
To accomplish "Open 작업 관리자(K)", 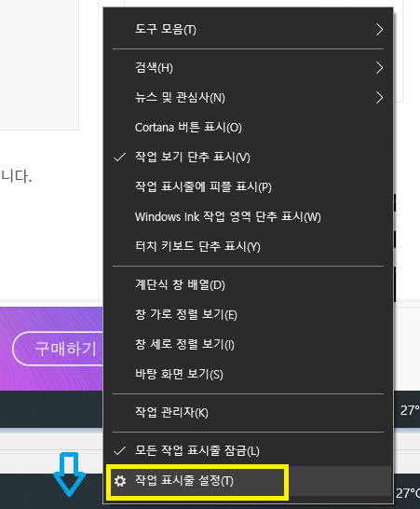I will pos(248,413).
